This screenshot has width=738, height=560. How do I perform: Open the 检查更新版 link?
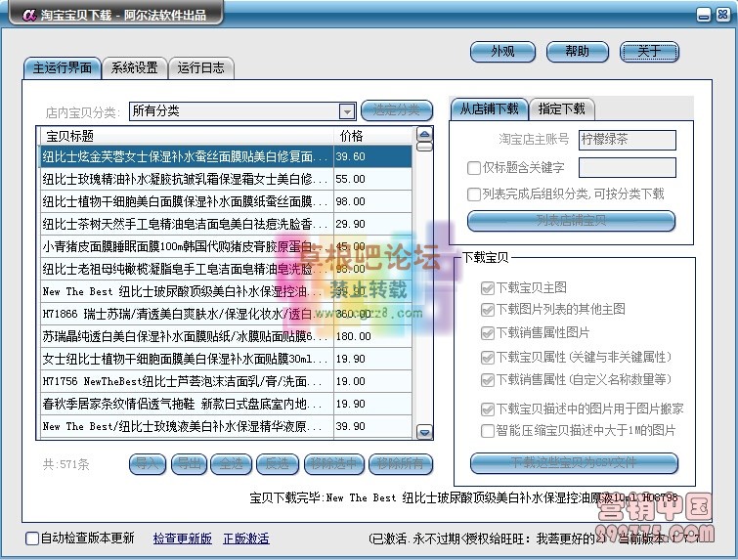pos(183,538)
